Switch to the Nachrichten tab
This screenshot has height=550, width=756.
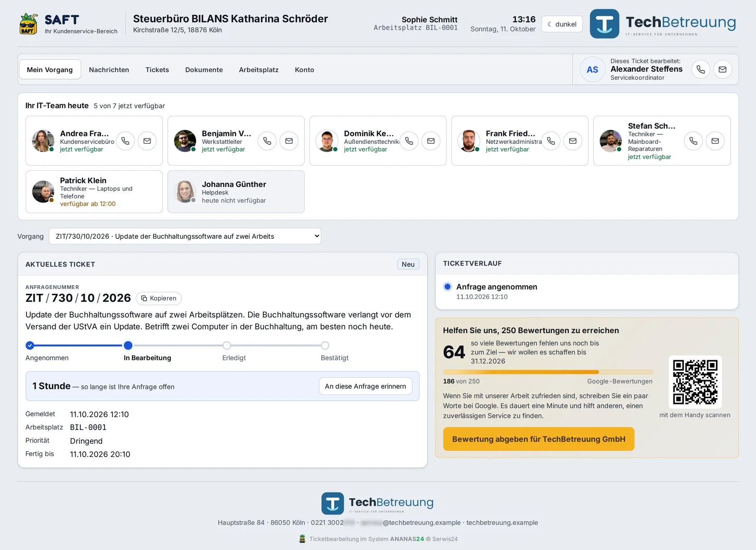[109, 70]
